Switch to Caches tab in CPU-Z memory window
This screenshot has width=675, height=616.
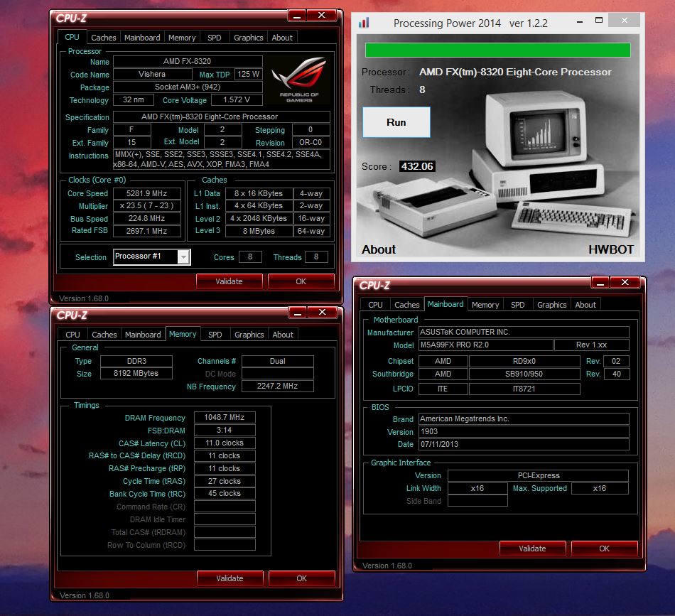(104, 335)
